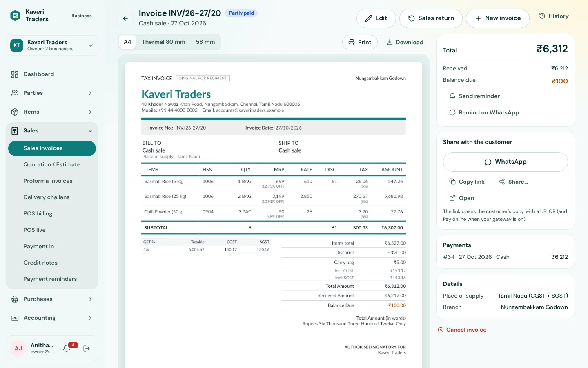Print the invoice
Screen dimensions: 588x368
(x=360, y=42)
